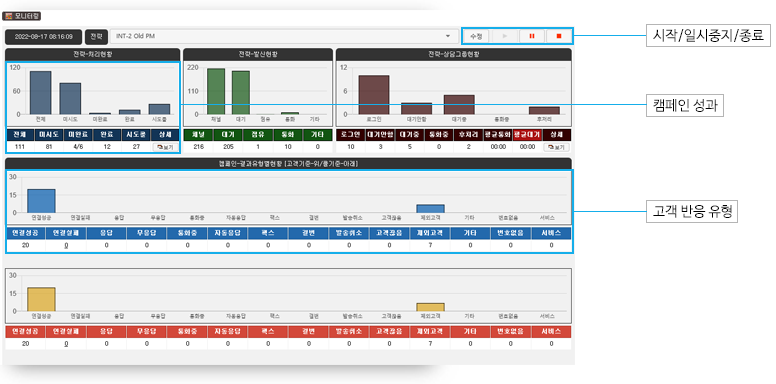
Task: Click the red 연결실패 header cell
Action: click(66, 332)
